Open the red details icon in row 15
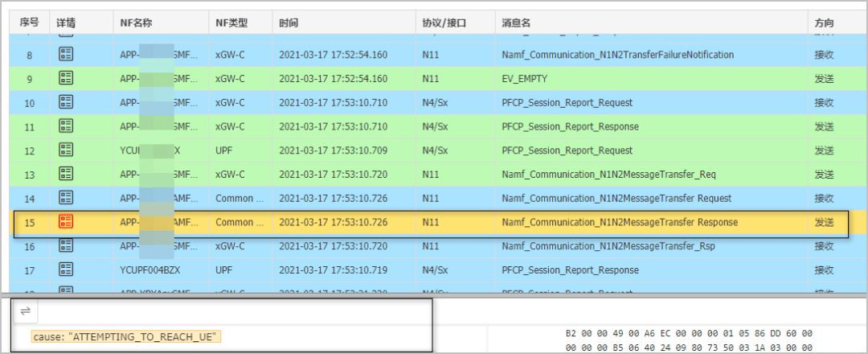The width and height of the screenshot is (868, 354). click(66, 221)
